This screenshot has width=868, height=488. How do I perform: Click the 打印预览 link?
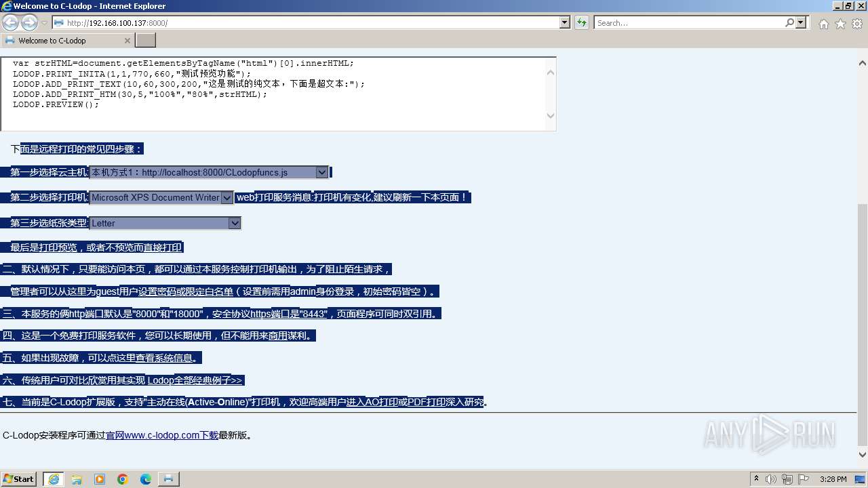[x=58, y=247]
